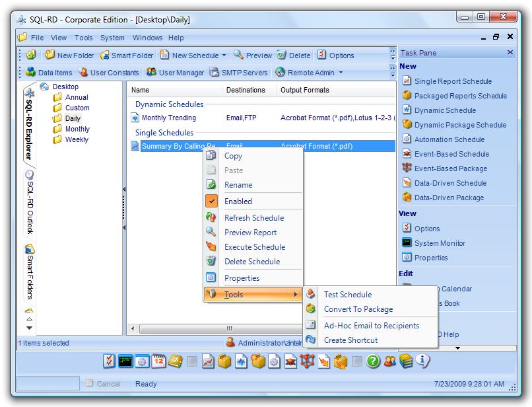The height and width of the screenshot is (407, 532).
Task: Click green help question mark icon
Action: 373,361
